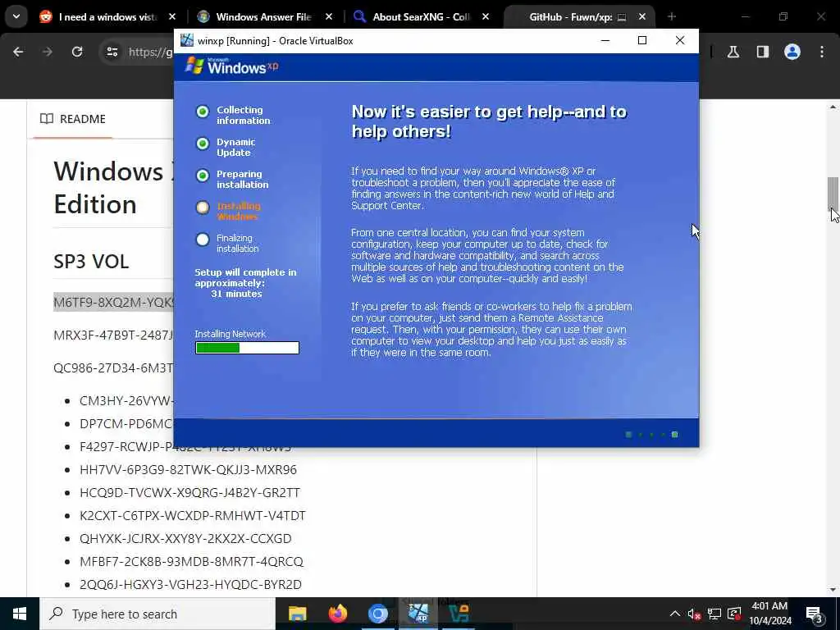The image size is (840, 630).
Task: Click the VirtualBox winxp window icon
Action: click(186, 40)
